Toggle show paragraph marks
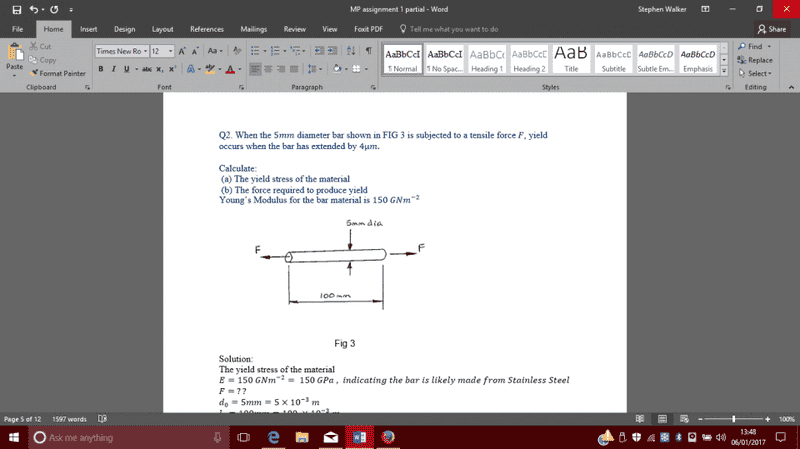The width and height of the screenshot is (800, 449). click(369, 51)
